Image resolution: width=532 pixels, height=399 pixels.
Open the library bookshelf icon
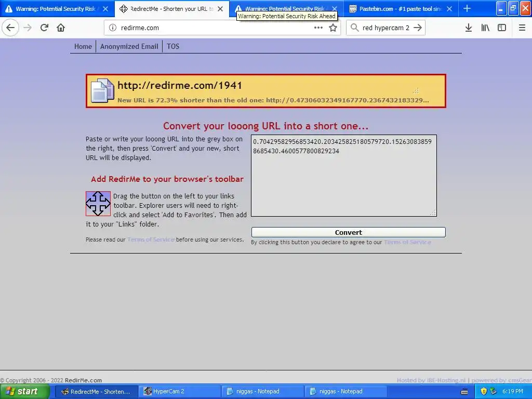tap(485, 28)
